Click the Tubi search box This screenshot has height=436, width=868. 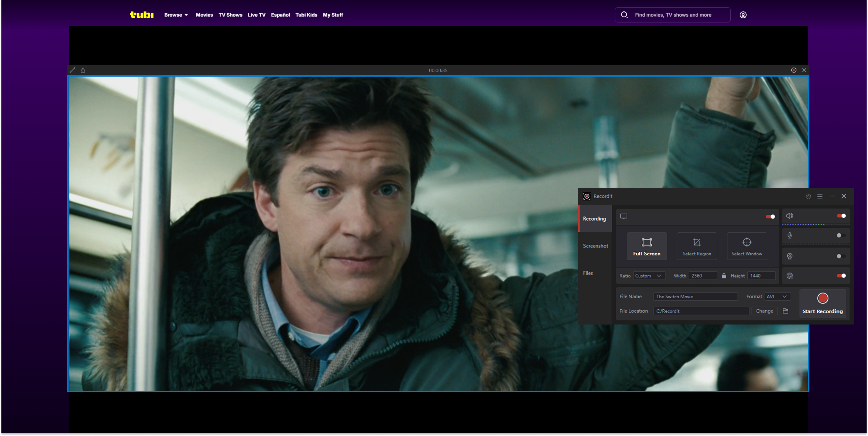coord(672,15)
